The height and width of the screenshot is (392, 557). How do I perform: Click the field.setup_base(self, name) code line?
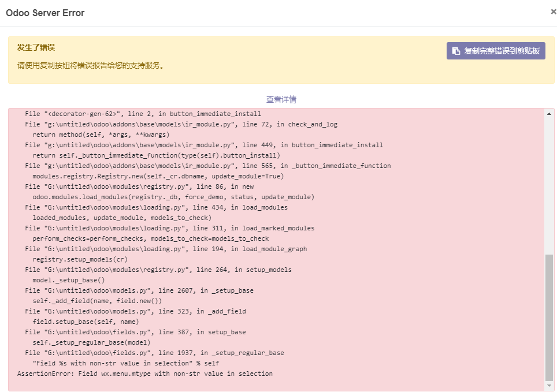[x=86, y=322]
